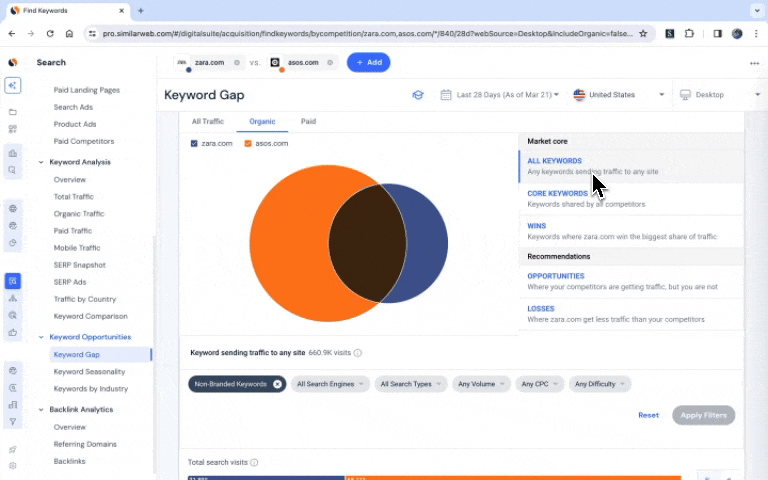Click the blue zara.com Venn circle

click(x=427, y=243)
